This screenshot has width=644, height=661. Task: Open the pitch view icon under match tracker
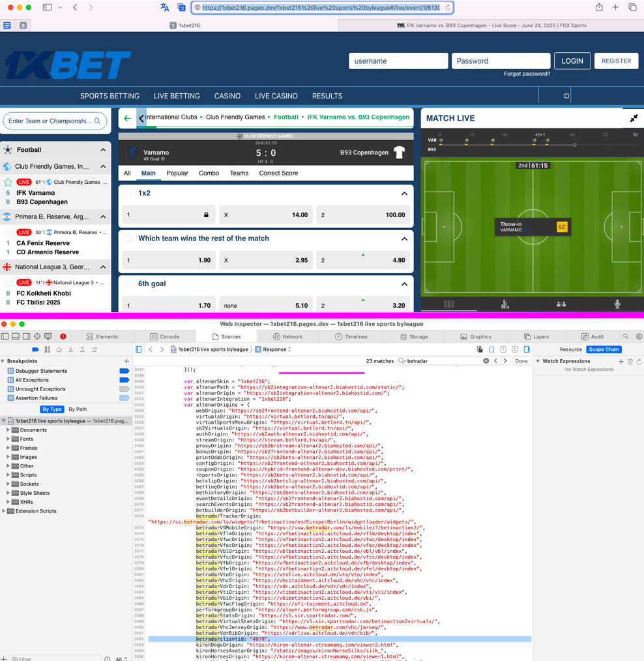(449, 304)
